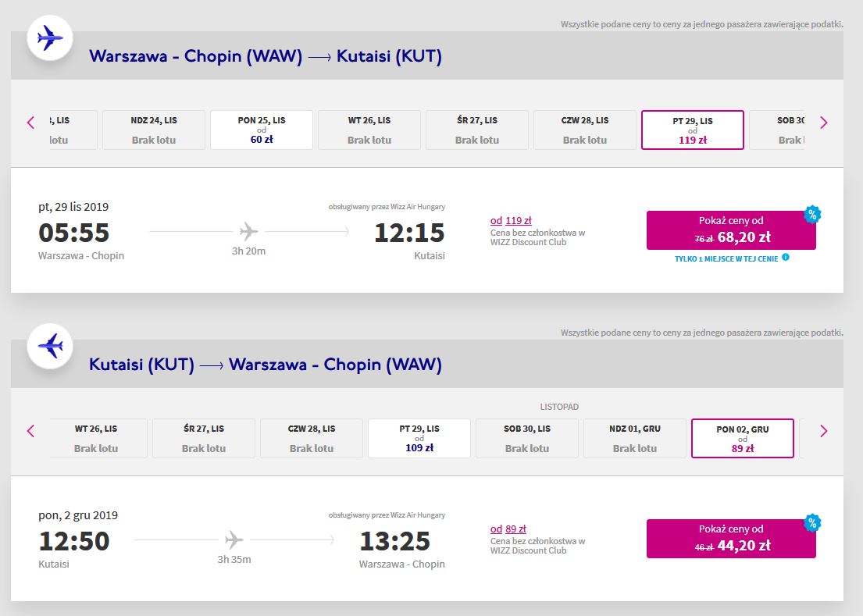The image size is (863, 616).
Task: Select outbound date WT 26, LIS tile
Action: (x=369, y=130)
